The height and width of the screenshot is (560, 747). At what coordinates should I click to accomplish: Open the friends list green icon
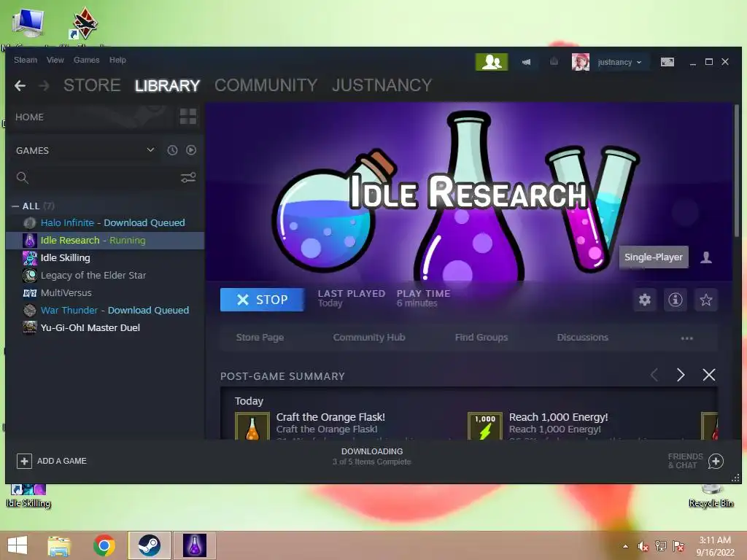click(x=492, y=62)
